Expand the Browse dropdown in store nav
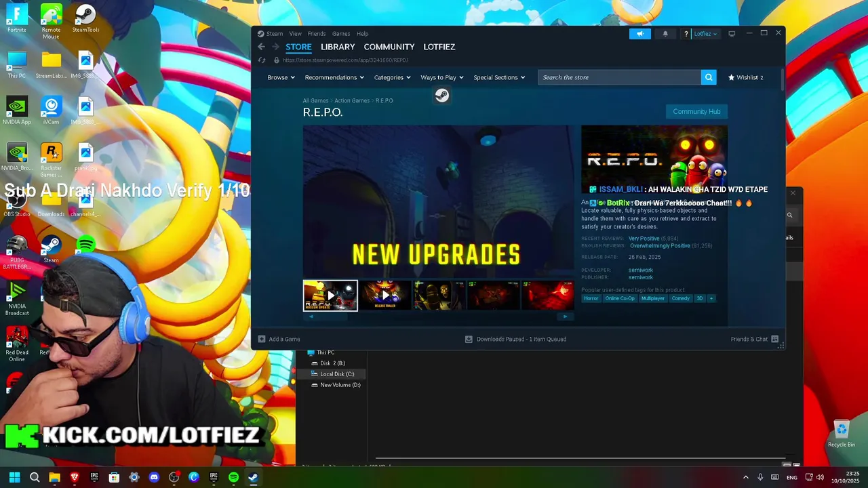Image resolution: width=868 pixels, height=488 pixels. pos(281,77)
